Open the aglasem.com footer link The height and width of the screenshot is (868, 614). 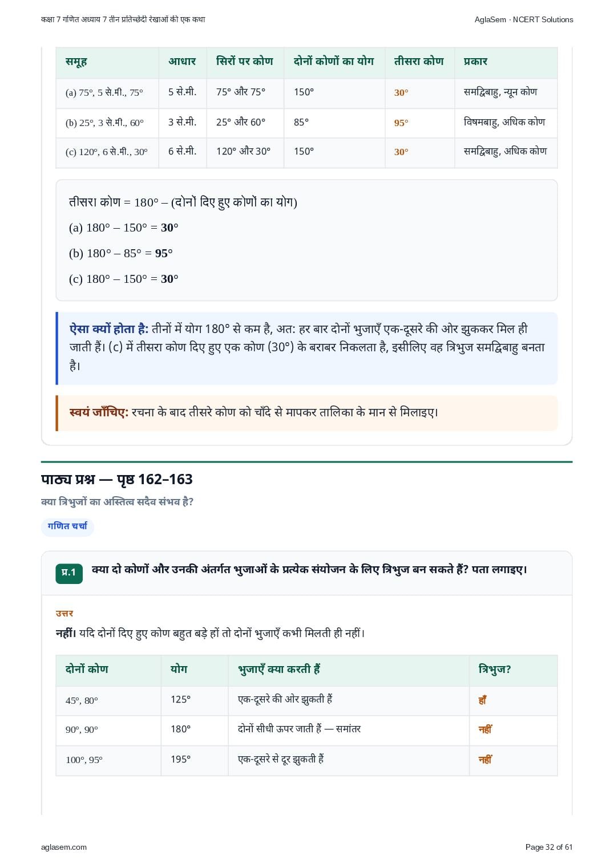click(64, 847)
